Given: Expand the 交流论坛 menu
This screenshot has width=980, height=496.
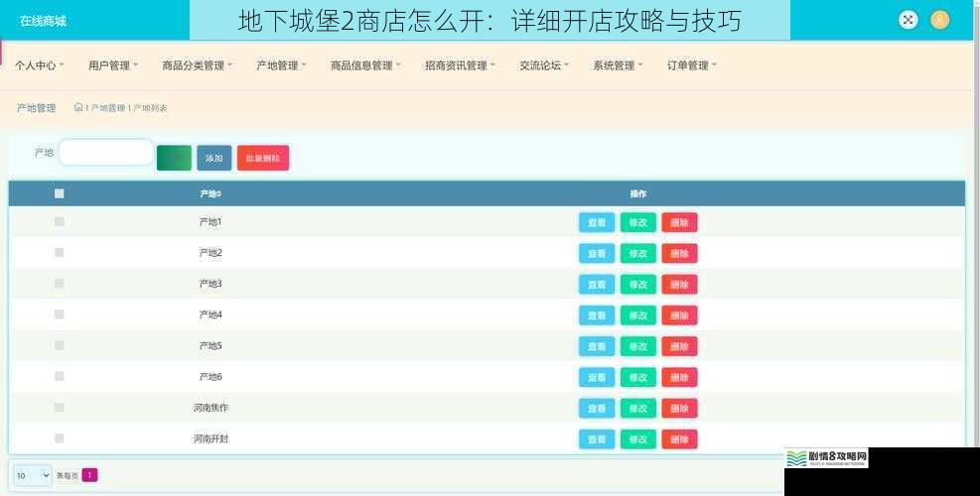Looking at the screenshot, I should 544,64.
